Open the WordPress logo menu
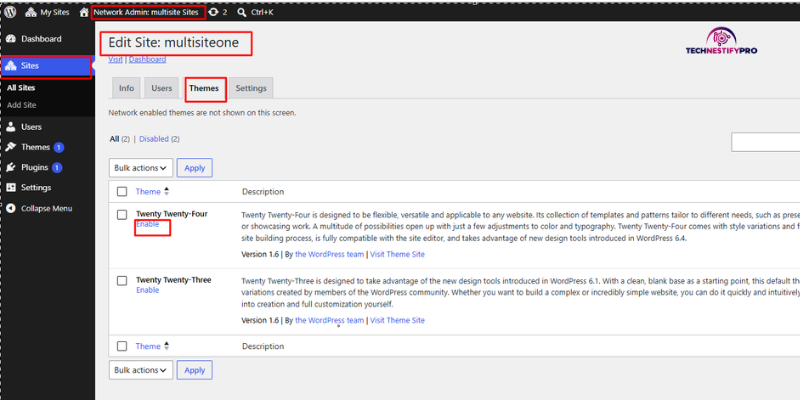 [x=10, y=12]
